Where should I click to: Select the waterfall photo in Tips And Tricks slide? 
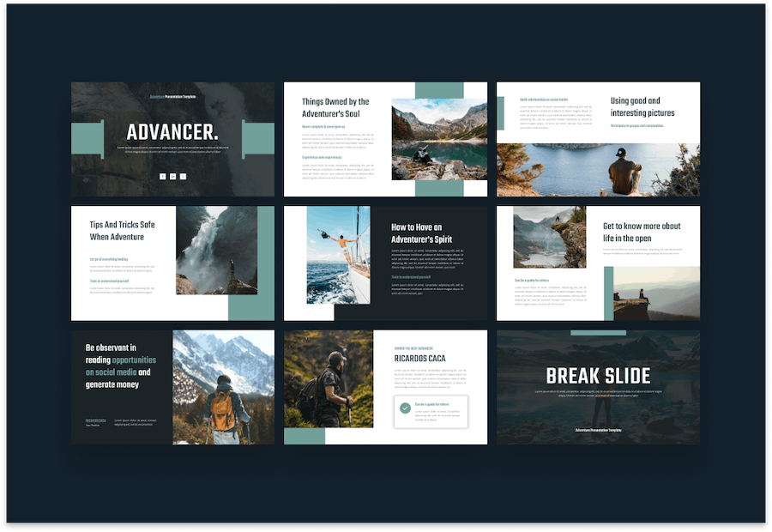click(217, 251)
